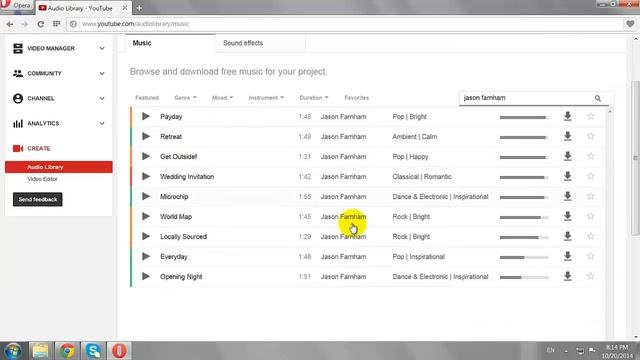The height and width of the screenshot is (360, 640).
Task: Show the Featured music list
Action: click(x=147, y=98)
